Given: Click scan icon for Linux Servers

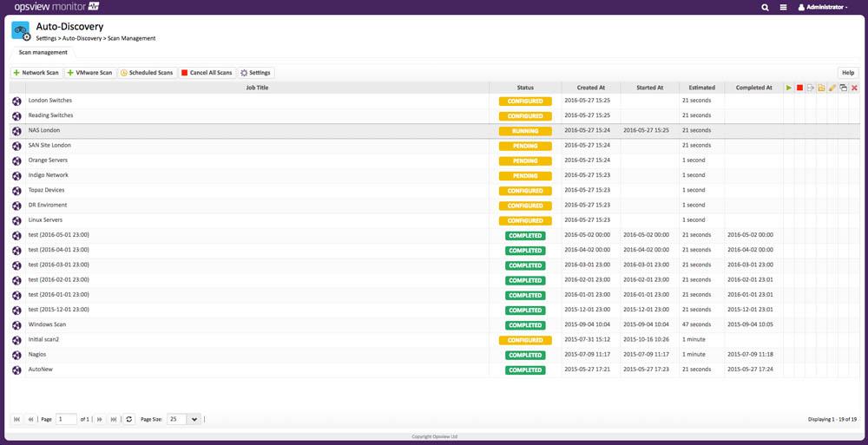Looking at the screenshot, I should (16, 221).
